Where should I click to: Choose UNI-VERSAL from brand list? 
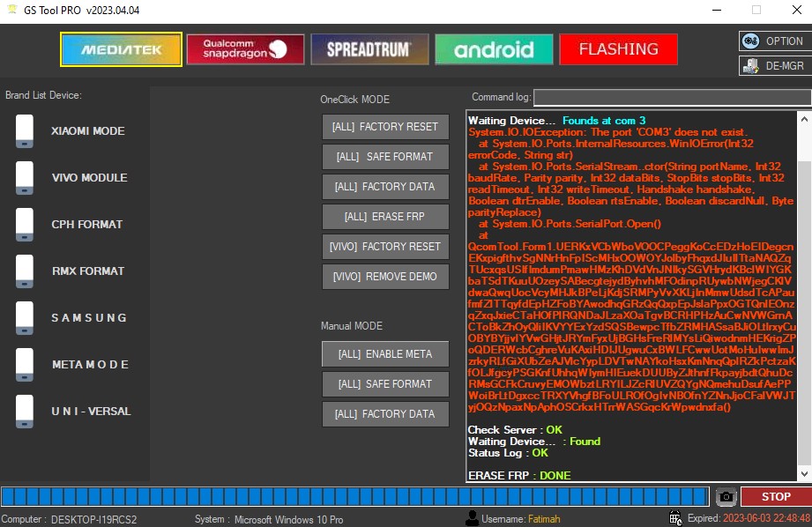91,411
